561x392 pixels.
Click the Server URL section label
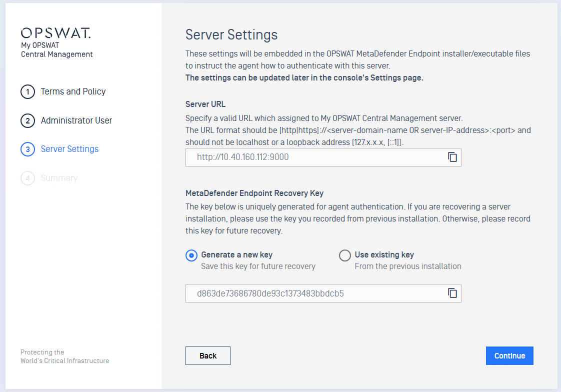(205, 104)
